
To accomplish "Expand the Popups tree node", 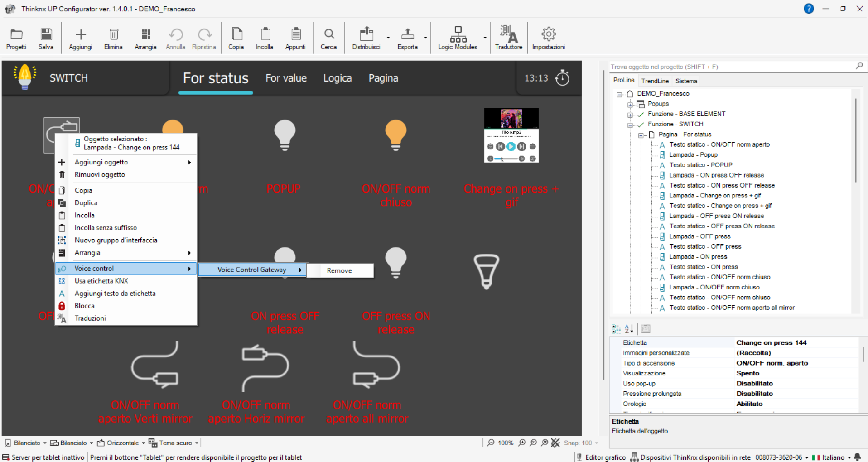I will click(630, 104).
